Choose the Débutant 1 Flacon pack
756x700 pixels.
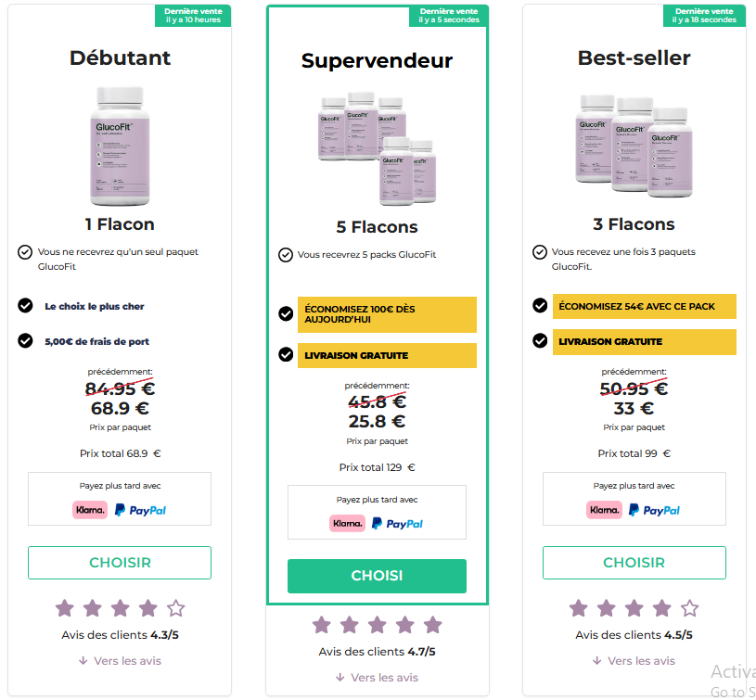(120, 563)
